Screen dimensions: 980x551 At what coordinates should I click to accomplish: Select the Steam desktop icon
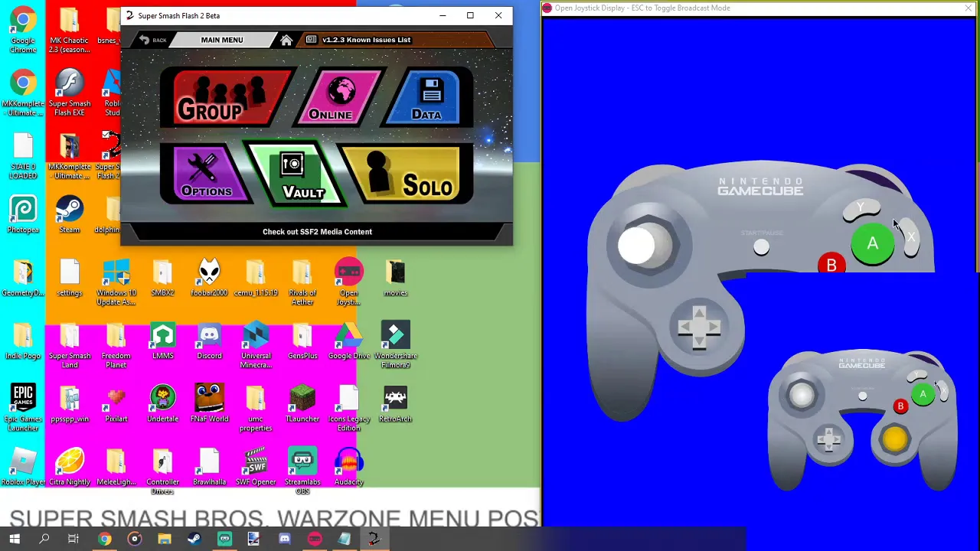pyautogui.click(x=69, y=215)
